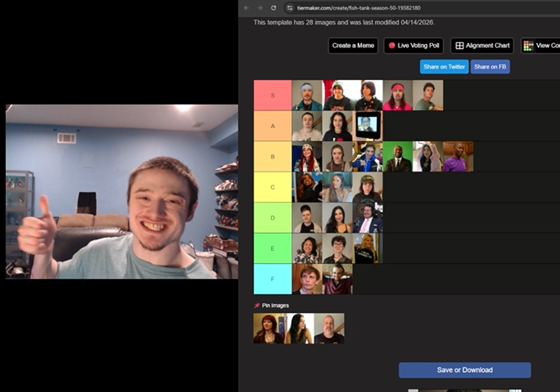Click the colorful grid View Community icon
This screenshot has width=560, height=392.
coord(528,46)
